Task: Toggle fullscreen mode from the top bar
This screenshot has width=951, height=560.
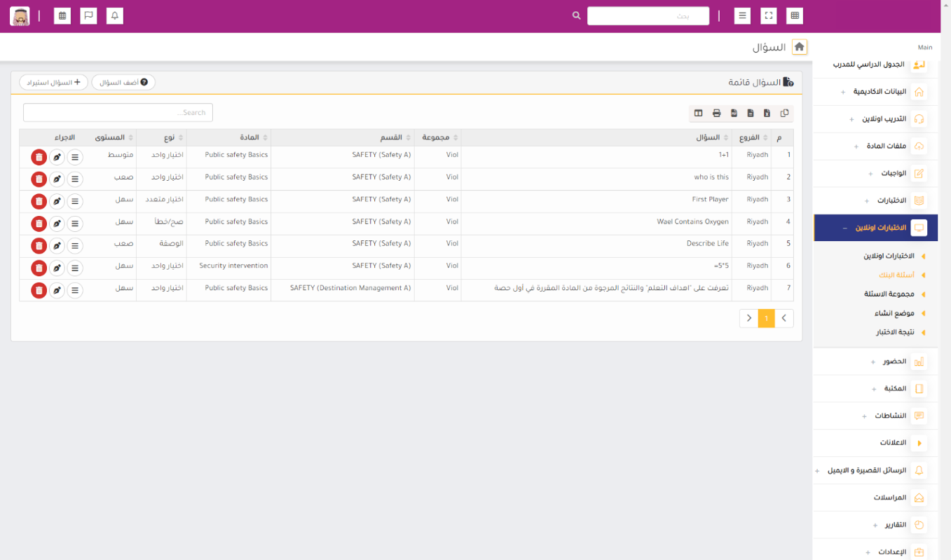Action: pos(769,15)
